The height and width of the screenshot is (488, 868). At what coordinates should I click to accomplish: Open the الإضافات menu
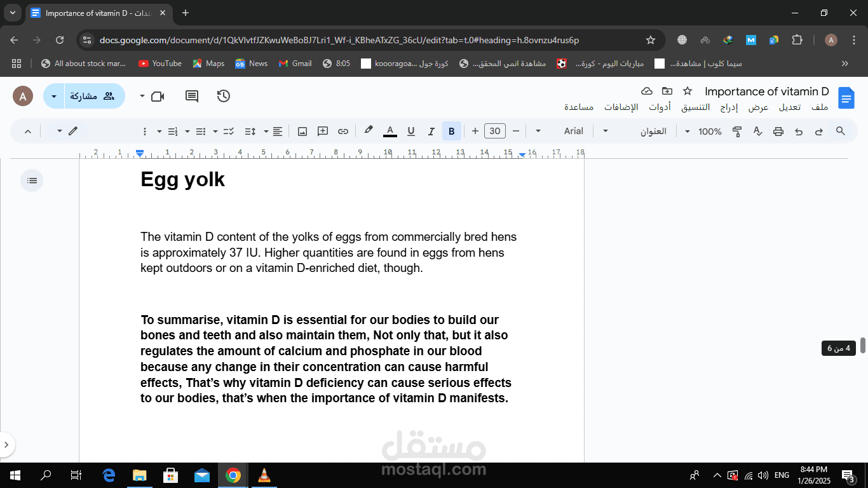[621, 107]
